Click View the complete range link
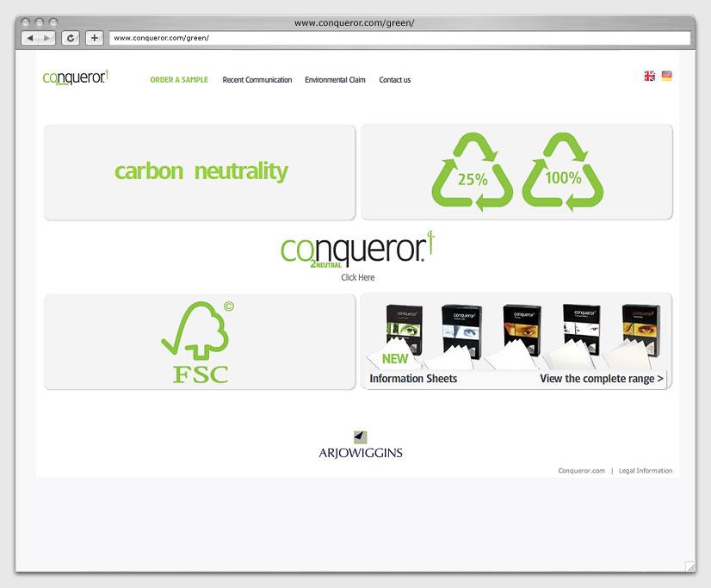The height and width of the screenshot is (588, 711). [x=602, y=379]
